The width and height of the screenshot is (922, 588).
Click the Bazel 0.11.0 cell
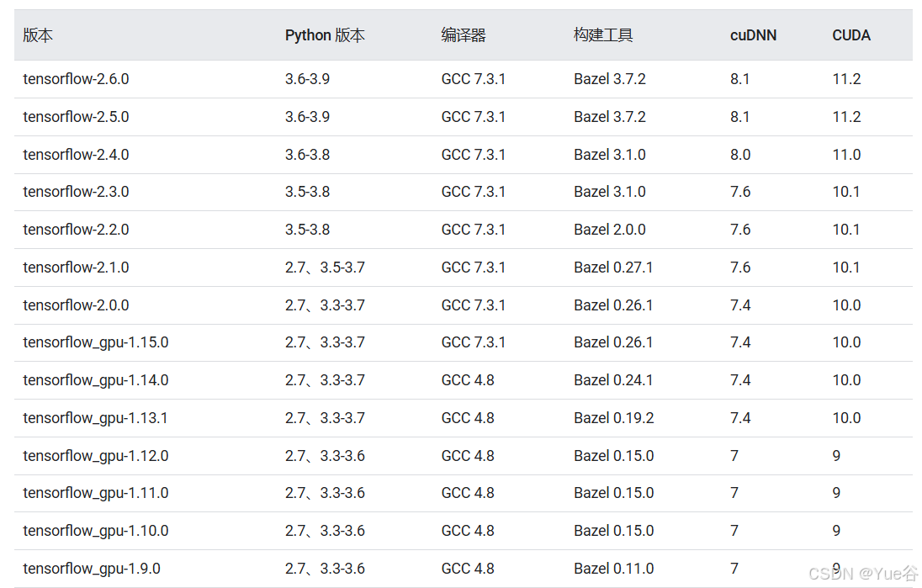click(x=614, y=569)
